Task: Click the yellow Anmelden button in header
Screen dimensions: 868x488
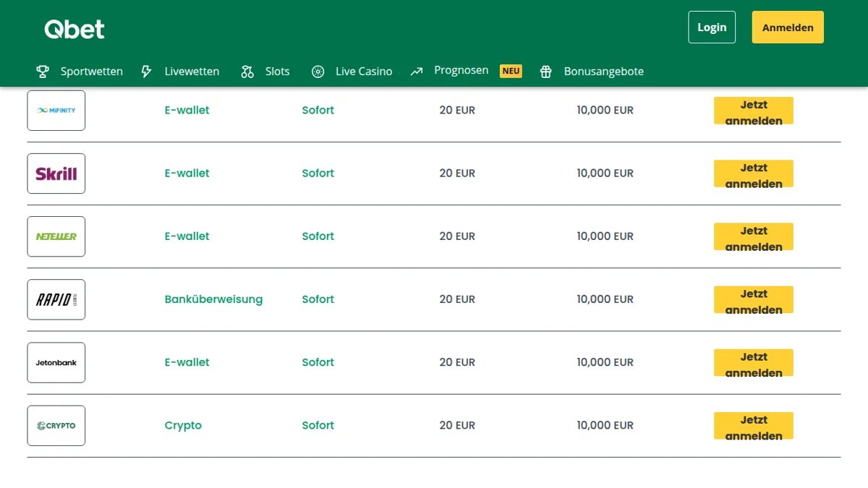Action: 788,27
